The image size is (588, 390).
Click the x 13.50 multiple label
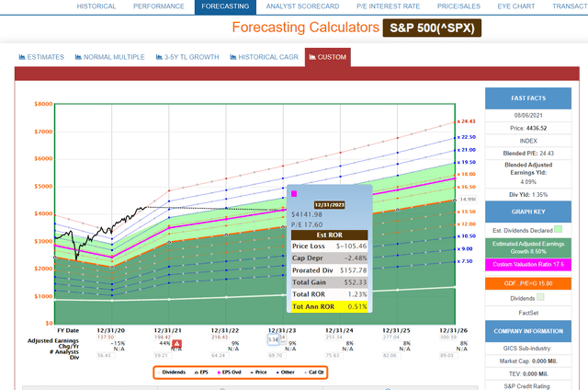click(x=467, y=212)
